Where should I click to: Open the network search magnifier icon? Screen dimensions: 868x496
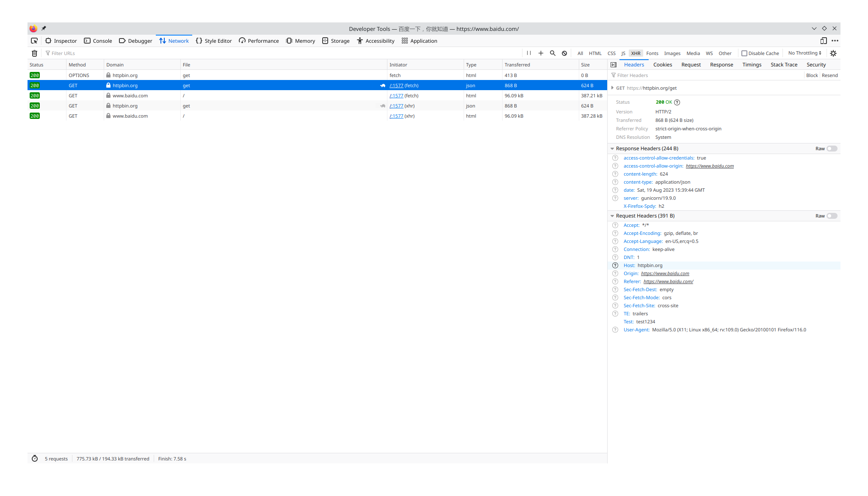553,53
